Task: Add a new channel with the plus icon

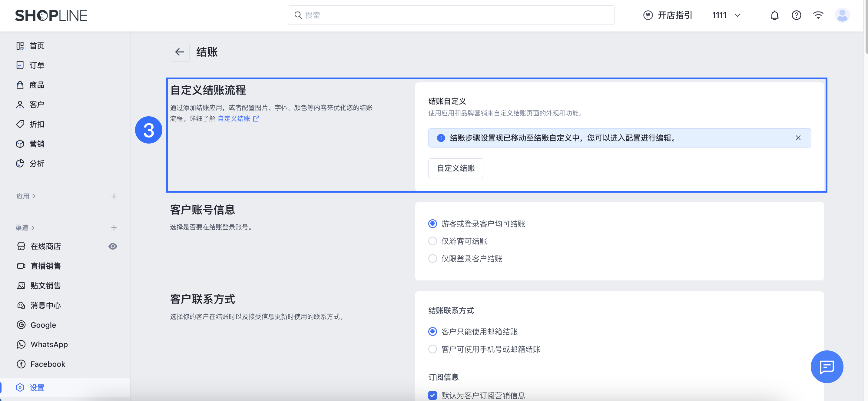Action: click(114, 228)
